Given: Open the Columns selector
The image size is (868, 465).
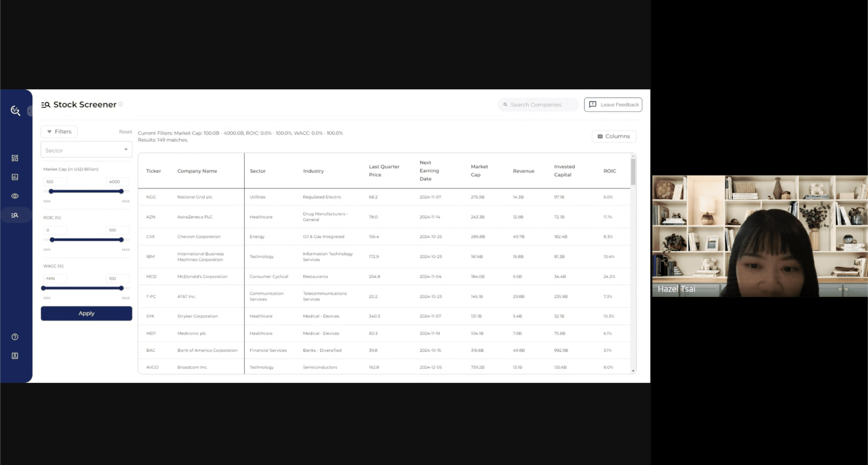Looking at the screenshot, I should tap(614, 136).
